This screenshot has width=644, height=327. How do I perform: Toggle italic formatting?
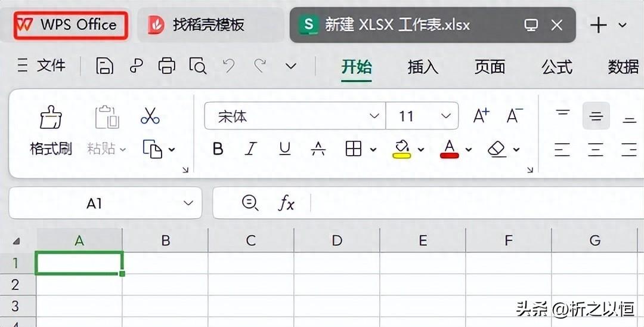(251, 149)
